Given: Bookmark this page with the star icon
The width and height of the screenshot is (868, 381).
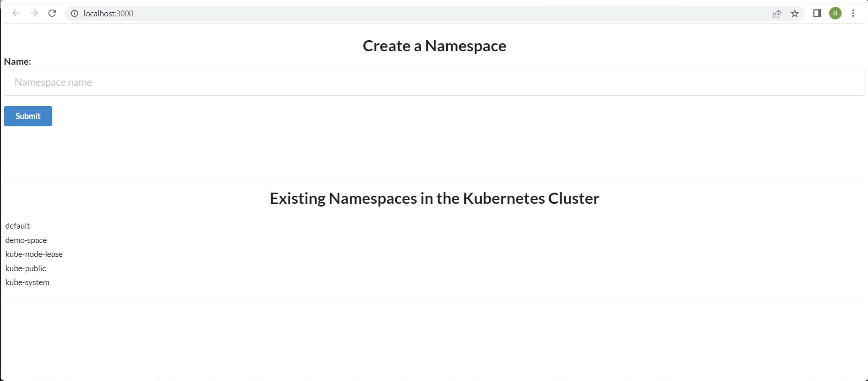Looking at the screenshot, I should click(x=794, y=13).
